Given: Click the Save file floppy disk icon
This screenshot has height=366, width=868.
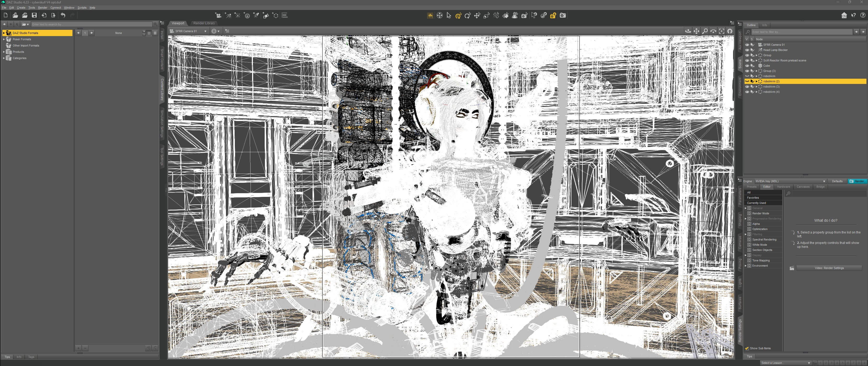Looking at the screenshot, I should tap(34, 15).
